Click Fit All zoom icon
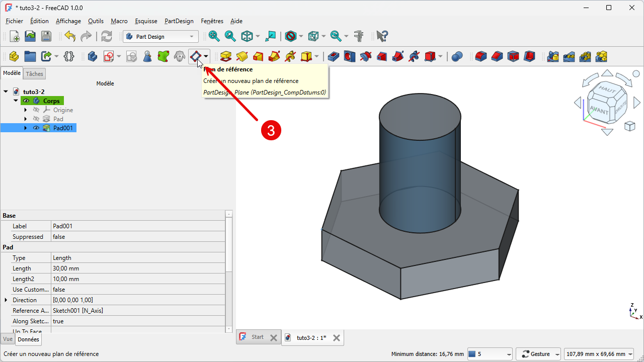 pos(214,36)
